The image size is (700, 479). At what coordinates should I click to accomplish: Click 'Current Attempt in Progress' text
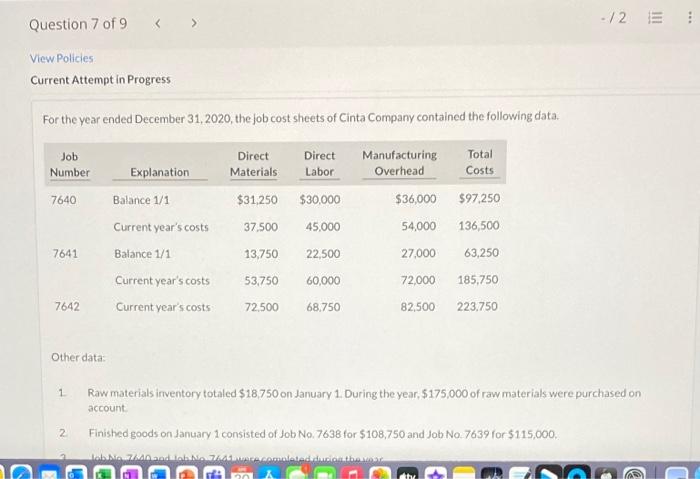coord(100,79)
